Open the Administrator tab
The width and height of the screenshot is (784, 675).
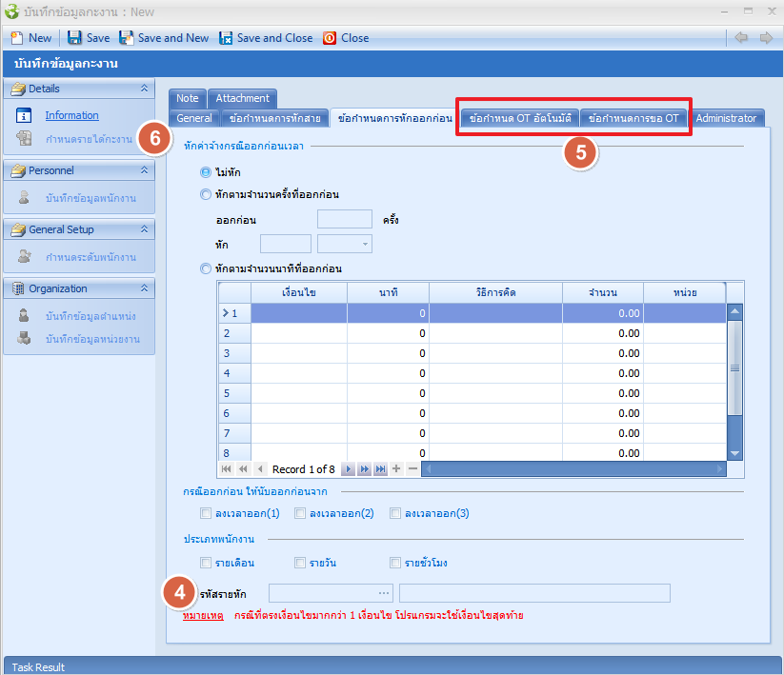(726, 119)
